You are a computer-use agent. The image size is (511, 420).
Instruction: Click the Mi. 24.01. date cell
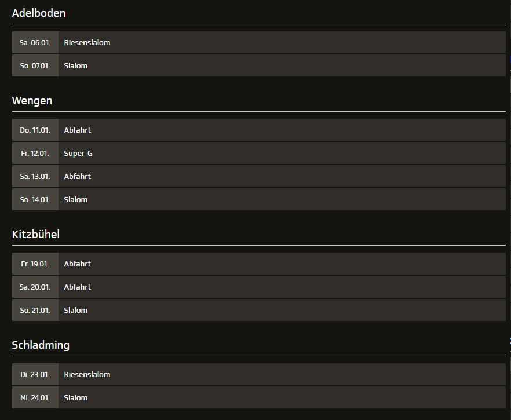point(35,397)
